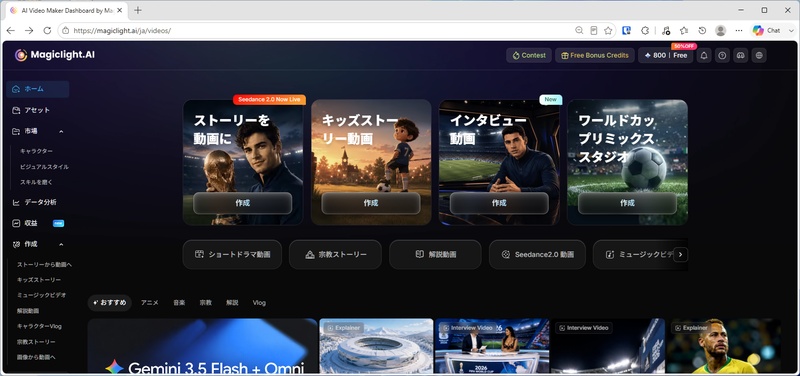Select the 解説動画 chip
Screen dimensions: 800x376
(435, 255)
